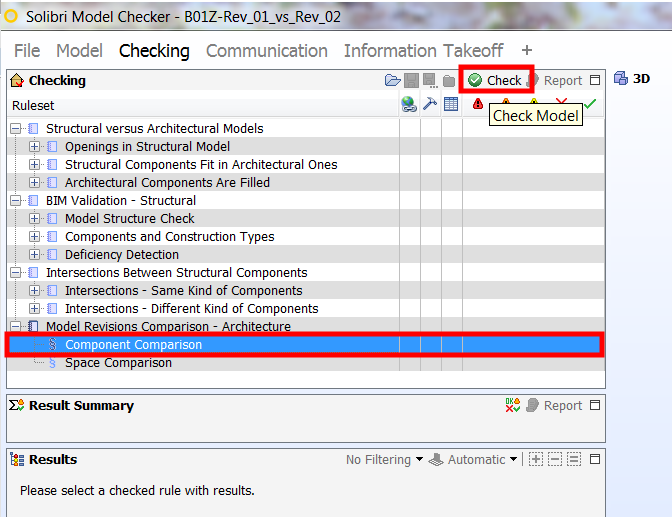
Task: Click the Results panel tree icon
Action: 17,460
